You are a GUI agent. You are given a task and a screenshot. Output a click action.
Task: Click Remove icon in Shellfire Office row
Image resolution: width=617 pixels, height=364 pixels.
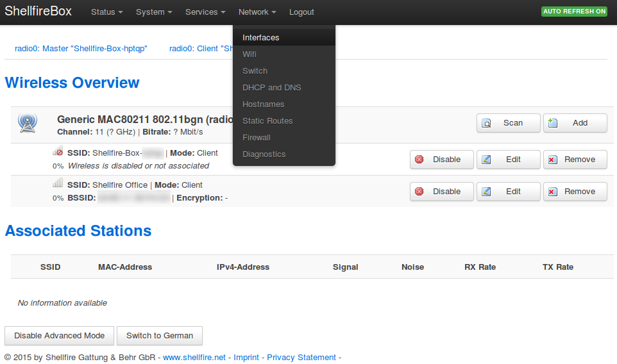(x=553, y=192)
